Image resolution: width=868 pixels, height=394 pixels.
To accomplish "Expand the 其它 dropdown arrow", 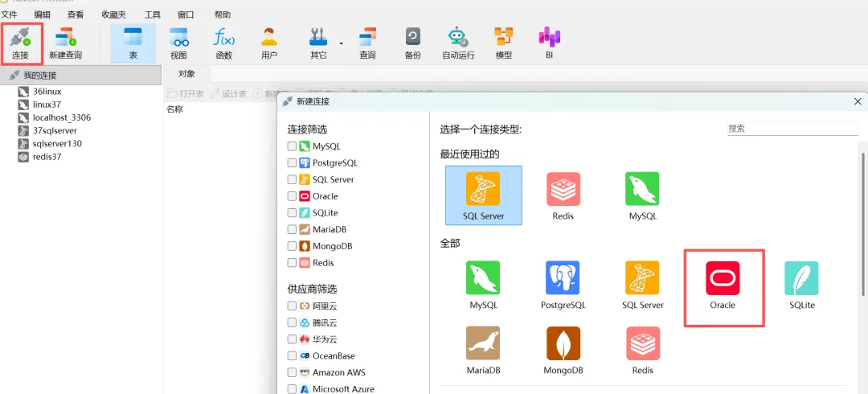I will point(341,43).
